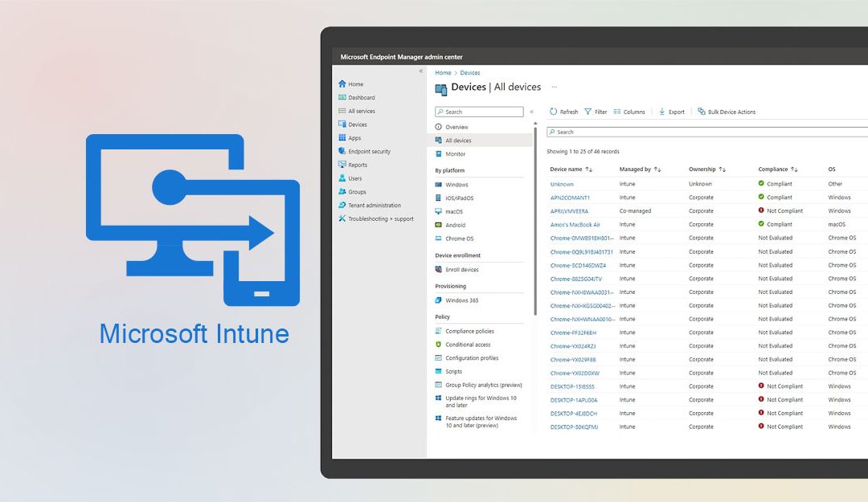Open device DESKTOP-50KQFMJ

point(574,426)
